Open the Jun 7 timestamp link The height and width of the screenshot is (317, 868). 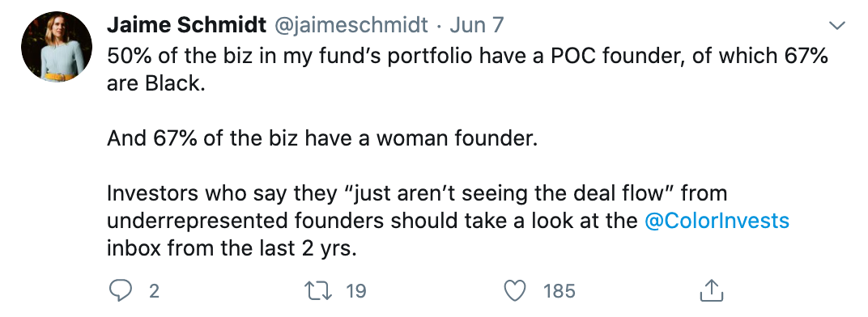476,25
